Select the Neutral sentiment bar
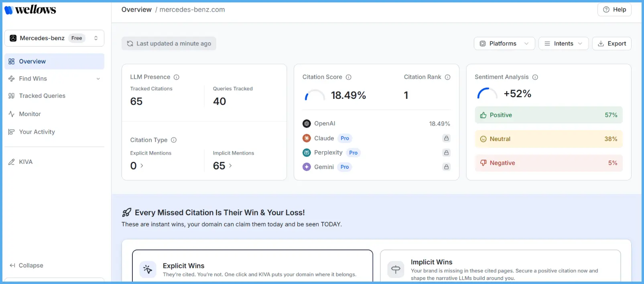 549,139
